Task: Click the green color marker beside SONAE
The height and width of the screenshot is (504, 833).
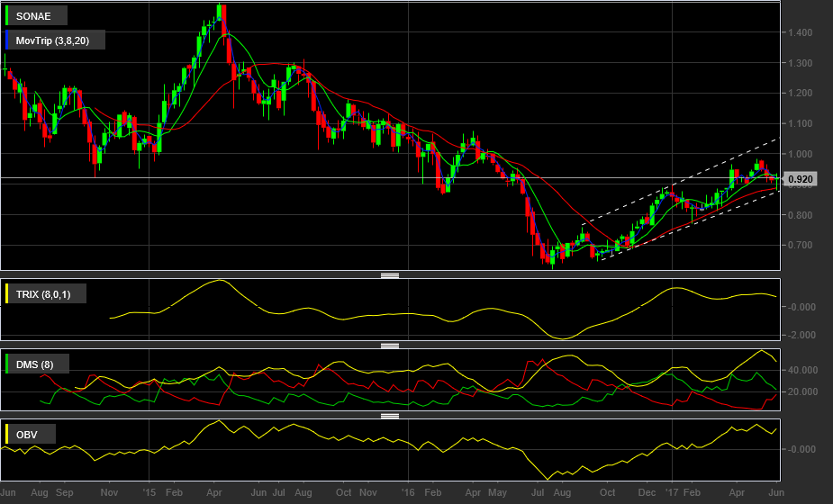Action: click(7, 16)
